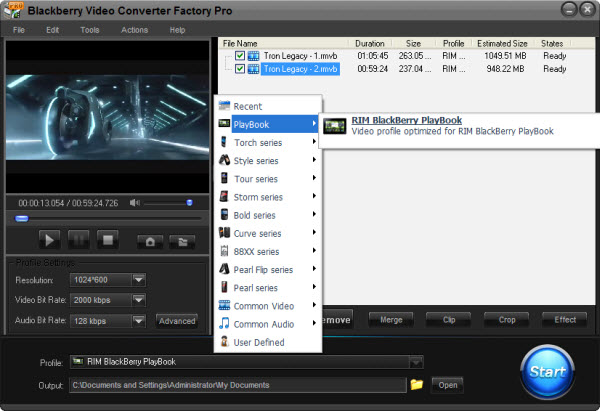Click the Stop playback button

108,240
